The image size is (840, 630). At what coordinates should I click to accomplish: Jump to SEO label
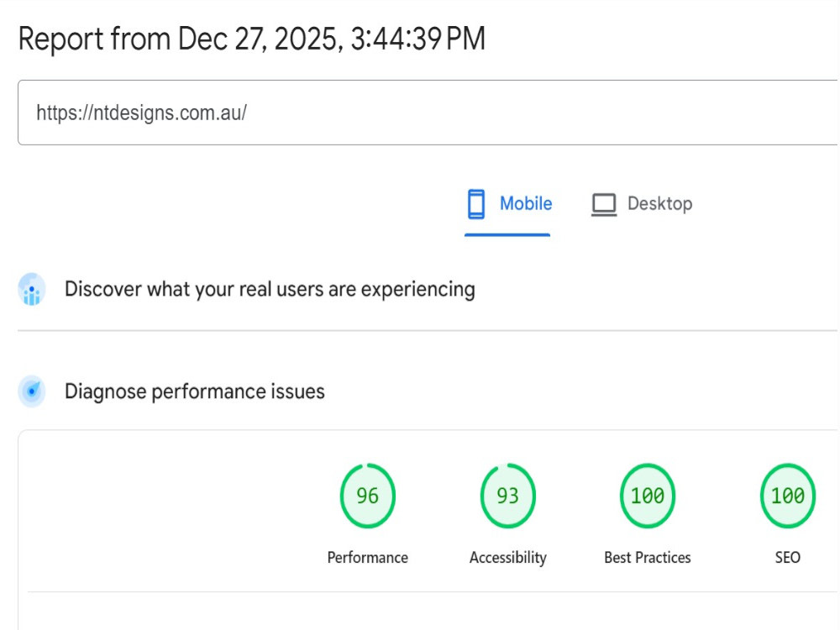tap(788, 558)
